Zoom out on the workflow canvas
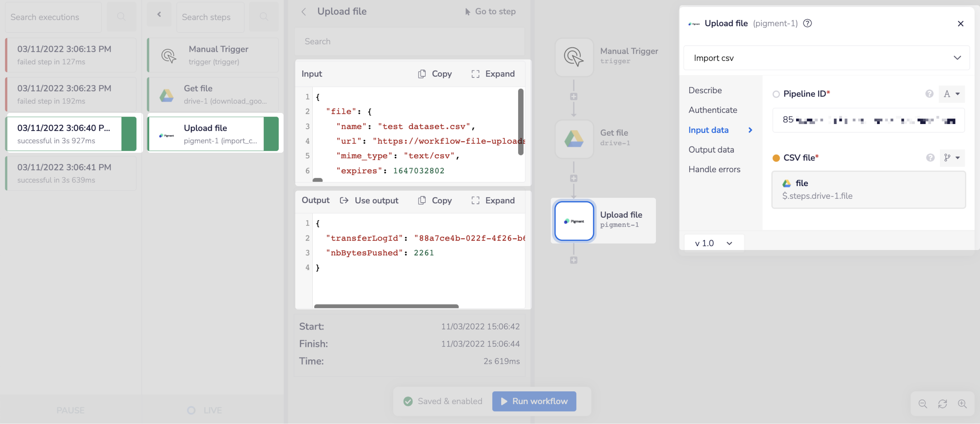Screen dimensions: 980x424 pyautogui.click(x=923, y=403)
